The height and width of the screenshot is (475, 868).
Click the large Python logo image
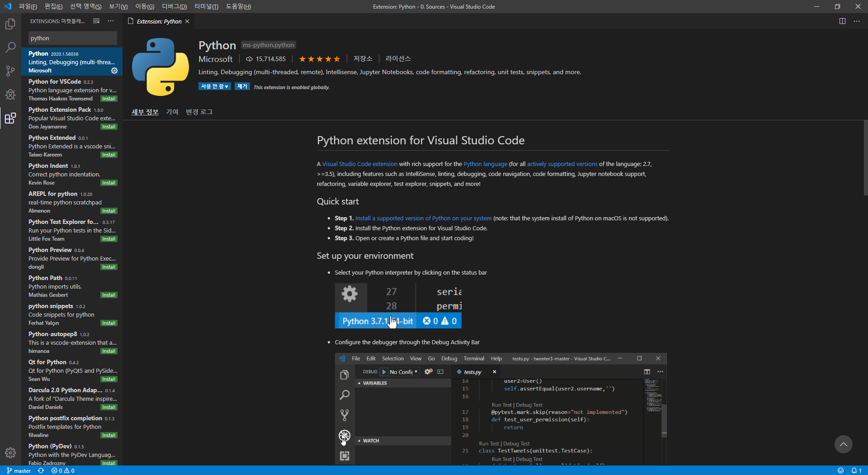160,67
